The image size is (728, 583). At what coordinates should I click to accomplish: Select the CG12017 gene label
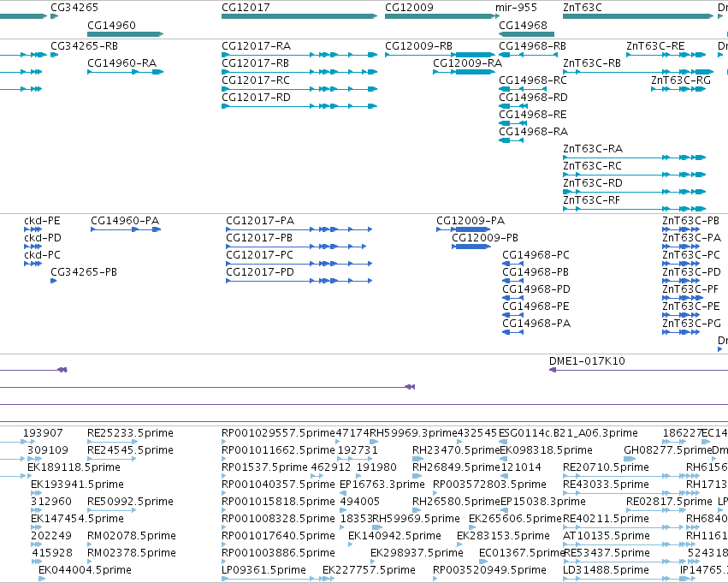(x=246, y=8)
